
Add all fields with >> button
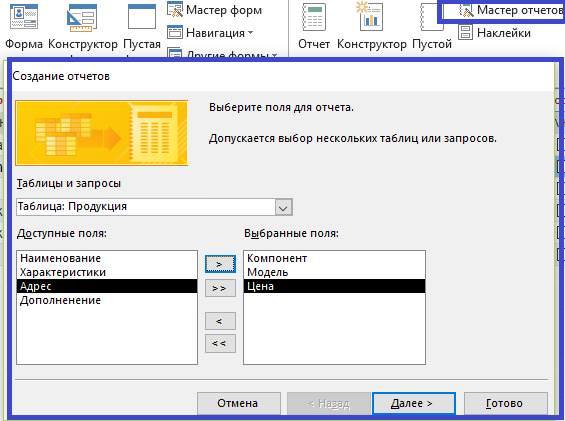[220, 288]
